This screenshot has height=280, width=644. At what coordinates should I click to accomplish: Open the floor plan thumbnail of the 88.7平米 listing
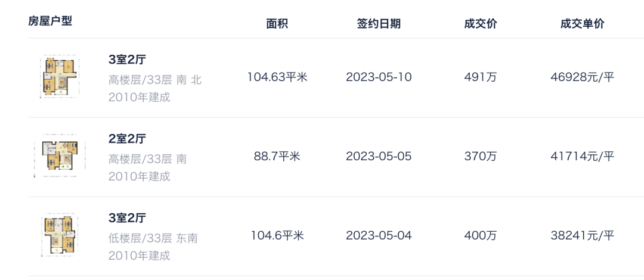coord(60,156)
